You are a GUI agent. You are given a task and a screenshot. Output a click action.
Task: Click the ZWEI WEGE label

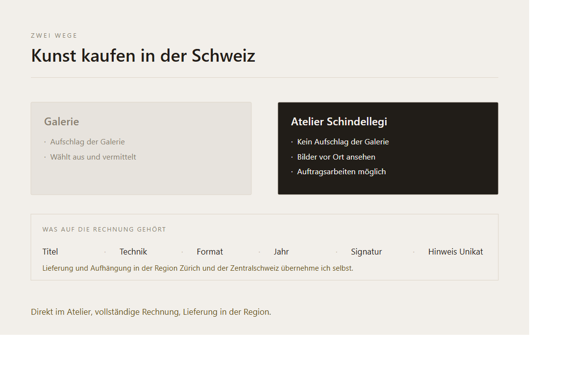click(x=54, y=36)
